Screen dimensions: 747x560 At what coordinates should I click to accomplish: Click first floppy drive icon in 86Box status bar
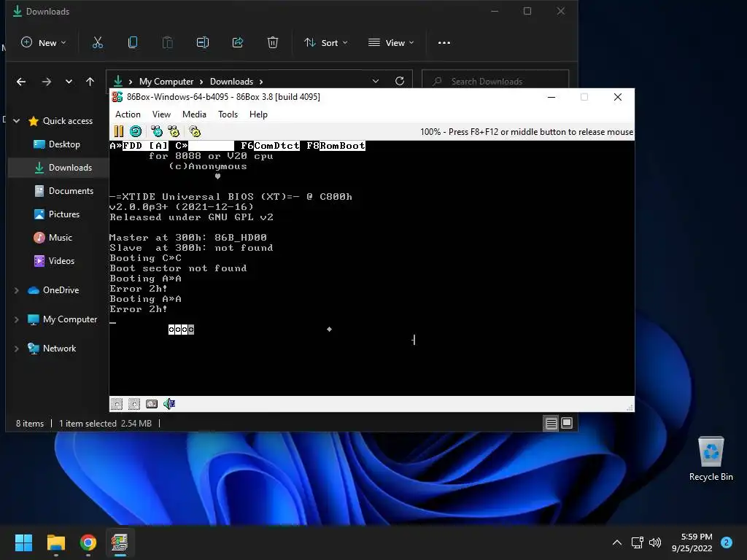click(x=117, y=404)
